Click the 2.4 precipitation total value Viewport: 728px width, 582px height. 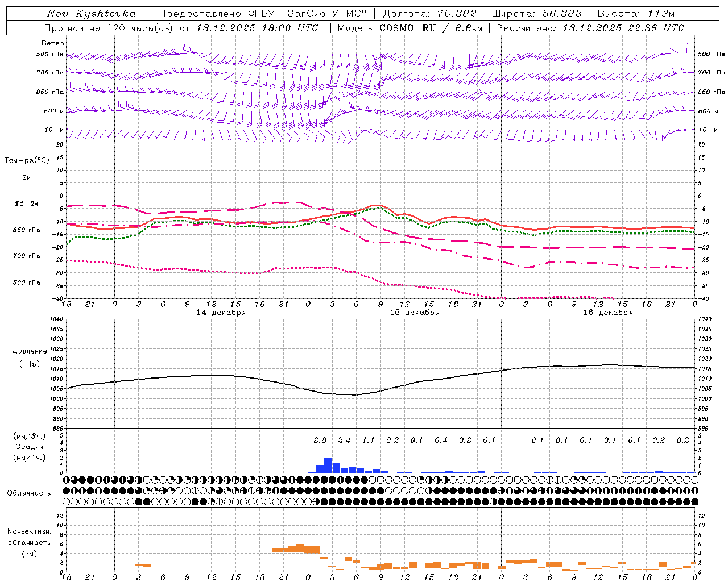(344, 440)
